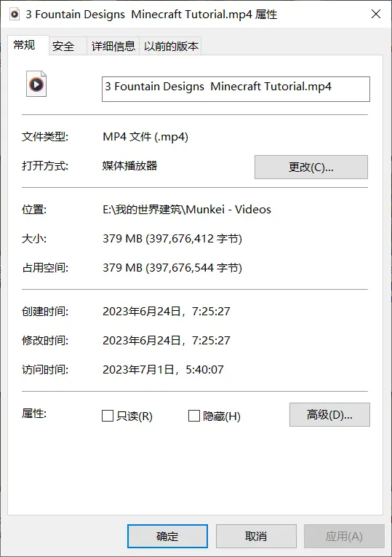Toggle the 只读(R) read-only checkbox
Viewport: 392px width, 557px height.
click(x=108, y=416)
